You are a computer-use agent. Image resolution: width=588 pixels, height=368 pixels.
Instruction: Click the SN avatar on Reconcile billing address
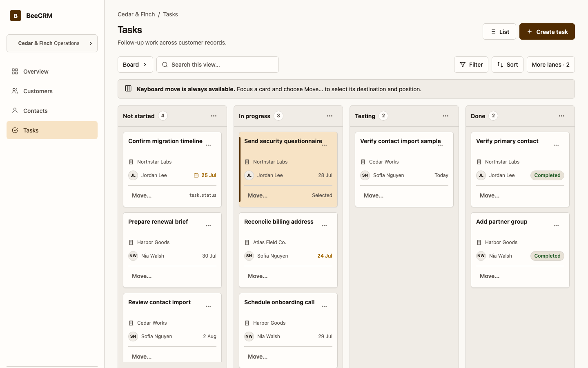coord(249,256)
